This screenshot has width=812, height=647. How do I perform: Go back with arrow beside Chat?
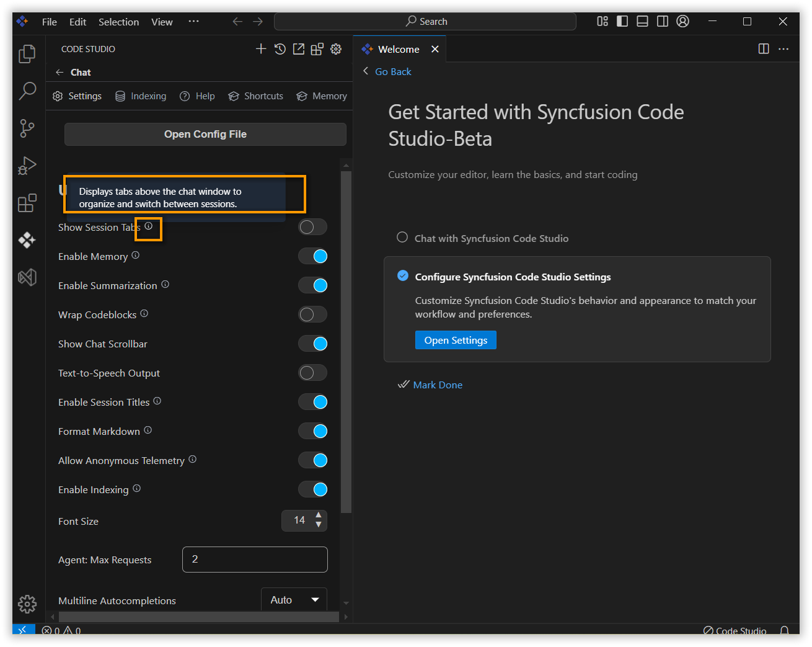point(60,73)
